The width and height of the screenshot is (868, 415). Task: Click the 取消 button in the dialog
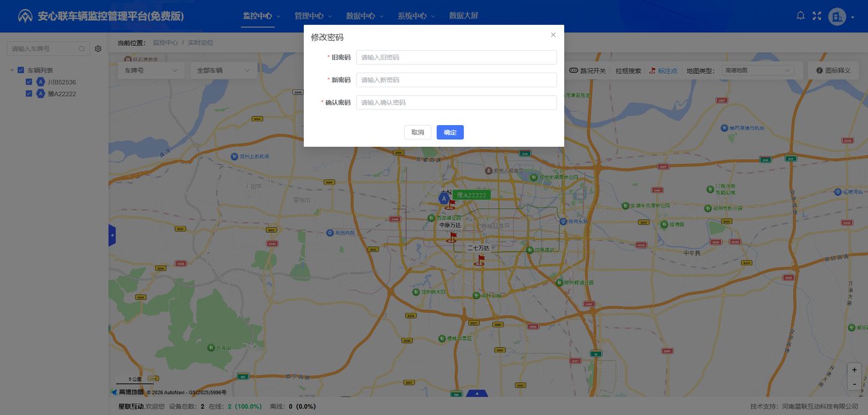(x=418, y=133)
